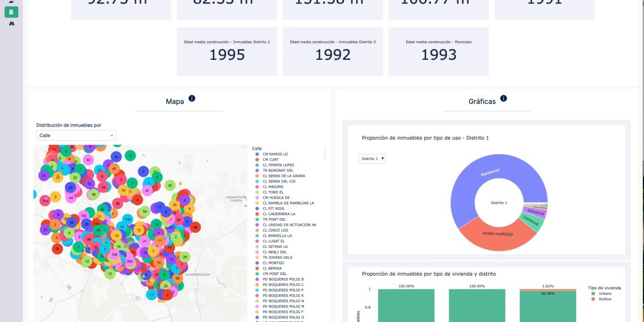Select map cluster marker labeled 71

99,217
